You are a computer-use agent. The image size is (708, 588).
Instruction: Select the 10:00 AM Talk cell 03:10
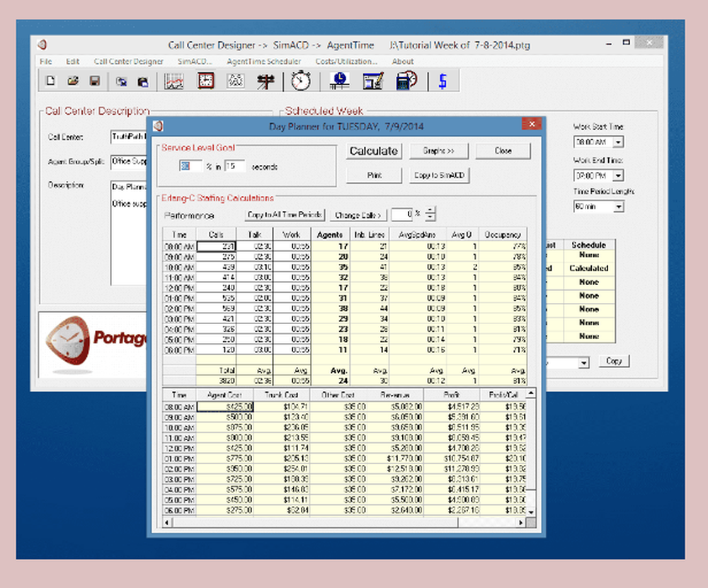click(x=254, y=267)
